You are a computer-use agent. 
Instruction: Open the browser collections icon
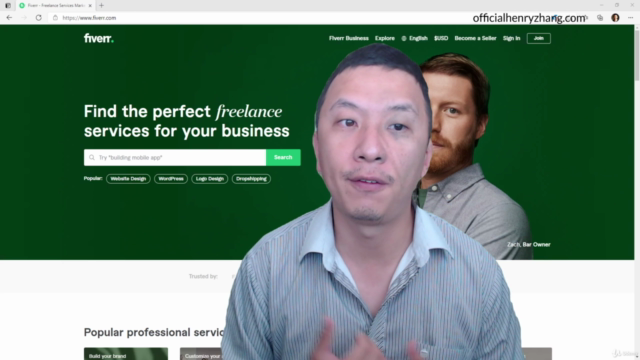[x=600, y=18]
